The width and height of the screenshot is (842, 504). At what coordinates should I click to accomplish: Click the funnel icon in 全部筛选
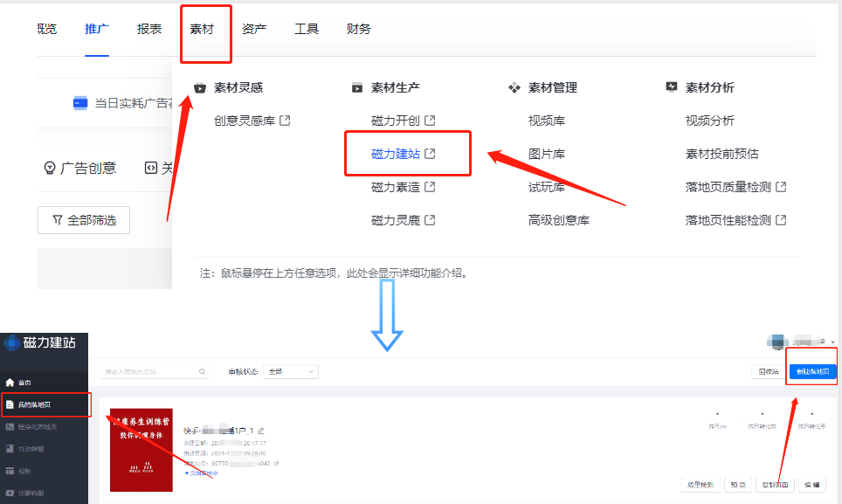[x=58, y=220]
